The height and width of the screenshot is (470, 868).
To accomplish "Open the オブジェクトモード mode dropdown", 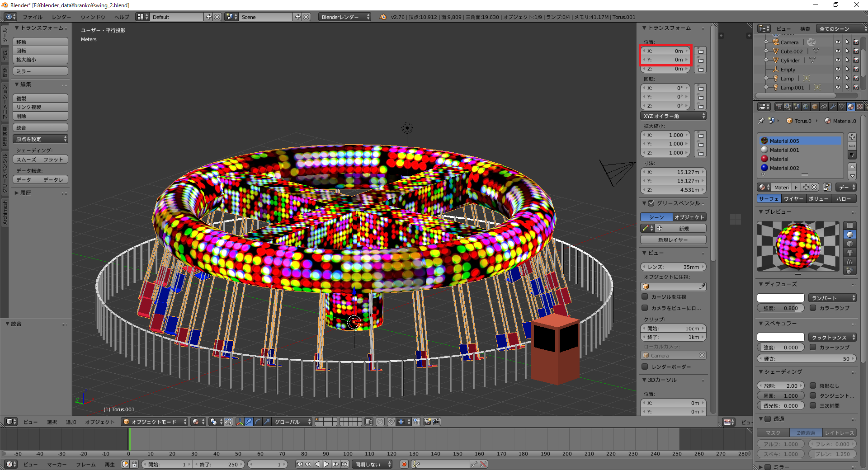I will tap(155, 422).
